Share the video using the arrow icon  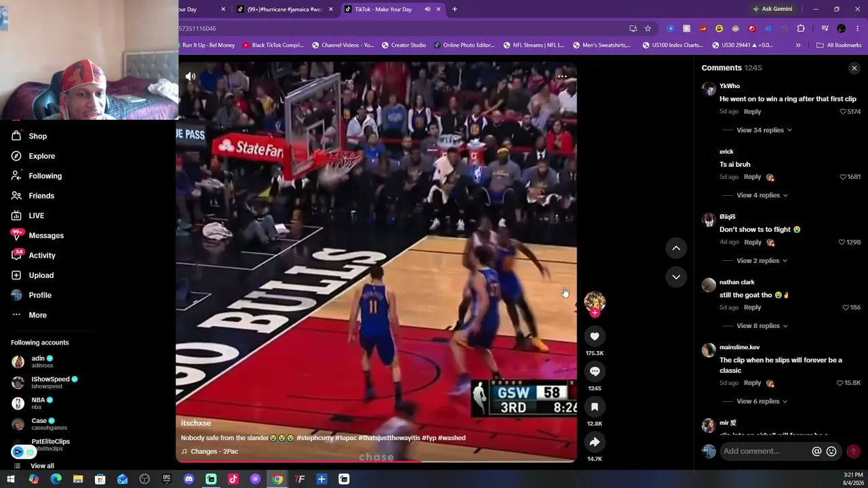[x=595, y=442]
